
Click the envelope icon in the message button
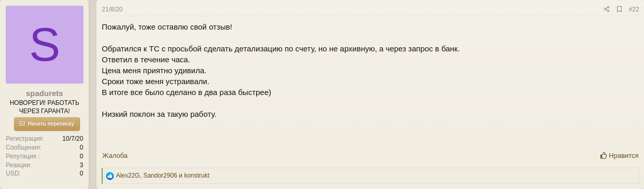22,124
